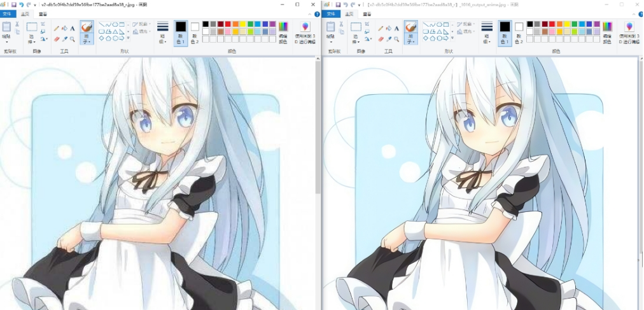The image size is (644, 310).
Task: Activate Color 2 (颜色2) in left window
Action: coord(195,33)
